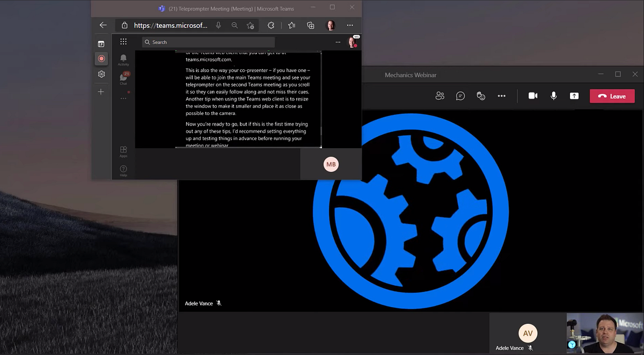Leave the Mechanics Webinar meeting

click(x=612, y=96)
